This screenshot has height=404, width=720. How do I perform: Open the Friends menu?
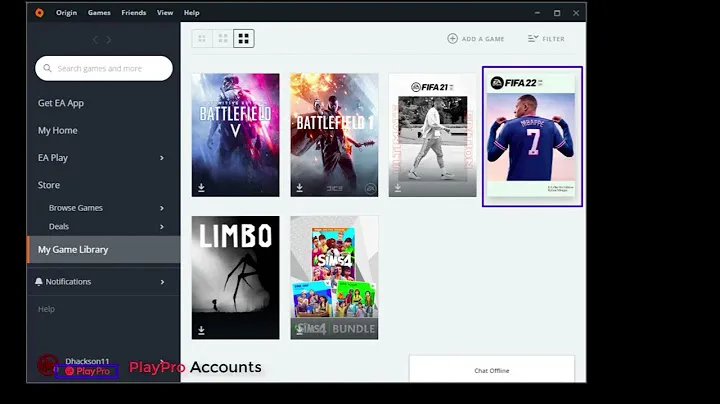(133, 13)
